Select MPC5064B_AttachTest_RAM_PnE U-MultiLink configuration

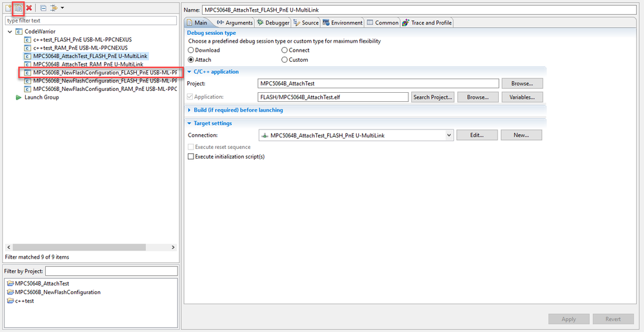(88, 64)
